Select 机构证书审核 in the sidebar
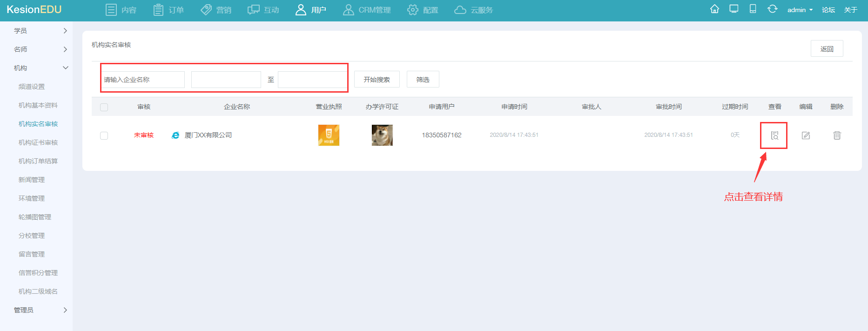This screenshot has width=868, height=331. (38, 142)
